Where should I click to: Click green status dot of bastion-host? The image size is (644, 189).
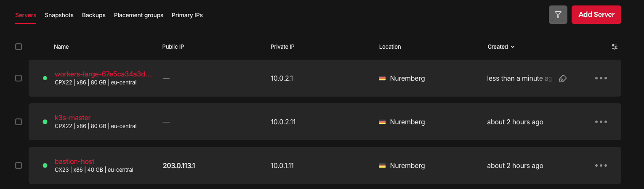[45, 165]
